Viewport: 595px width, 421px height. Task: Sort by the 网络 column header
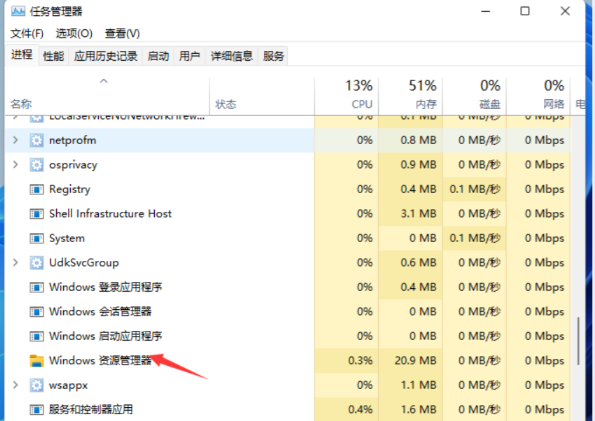pyautogui.click(x=538, y=96)
